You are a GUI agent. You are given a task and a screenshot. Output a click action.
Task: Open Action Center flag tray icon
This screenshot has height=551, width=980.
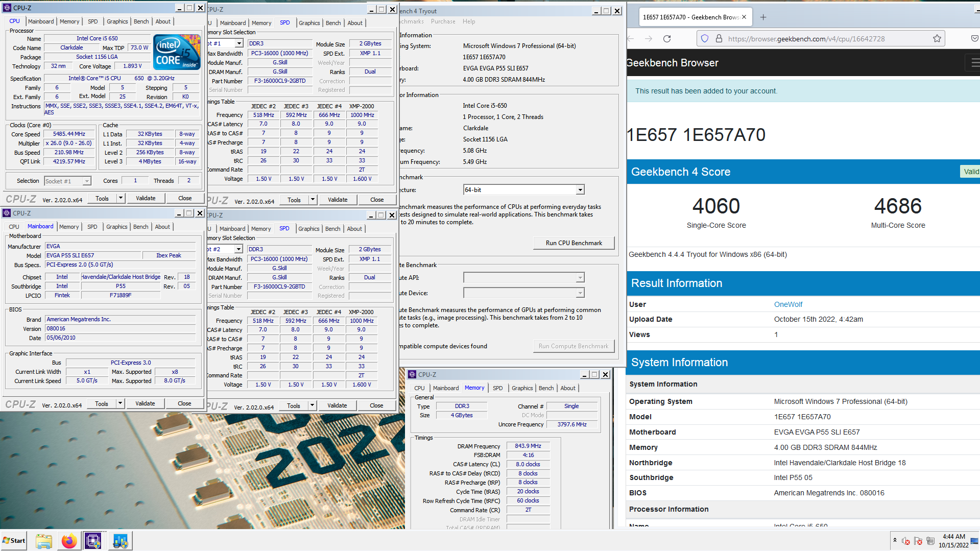[x=918, y=541]
